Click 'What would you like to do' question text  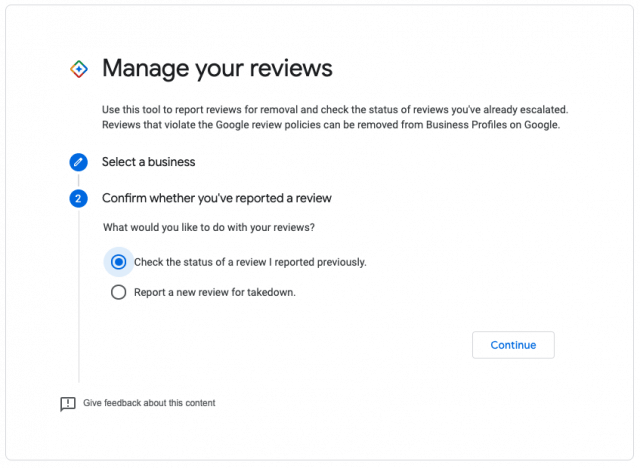click(209, 227)
